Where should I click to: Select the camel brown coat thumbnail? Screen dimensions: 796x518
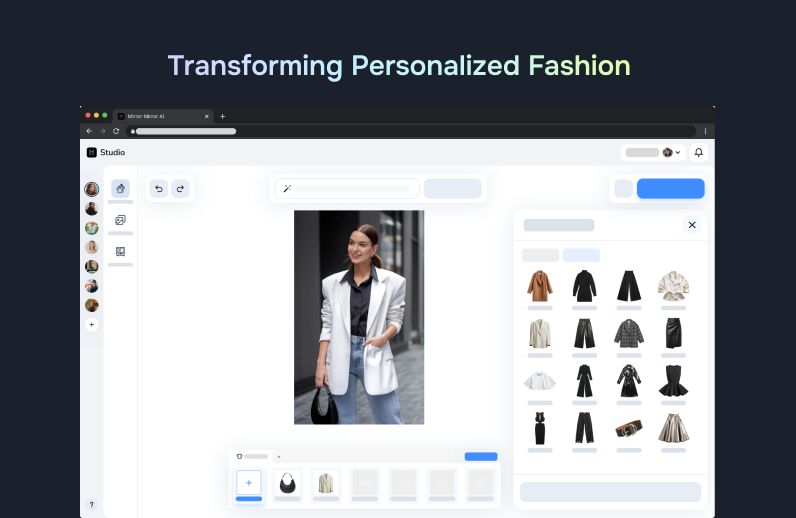point(540,286)
